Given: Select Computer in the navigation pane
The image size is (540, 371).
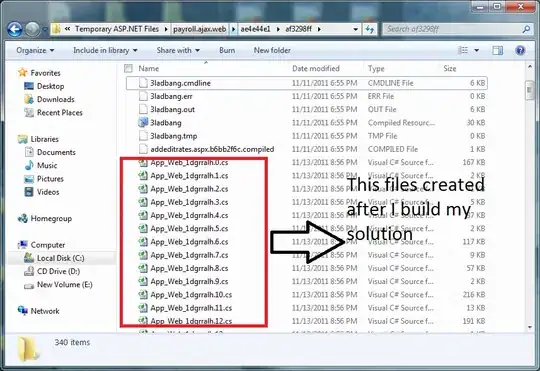Looking at the screenshot, I should tap(48, 245).
